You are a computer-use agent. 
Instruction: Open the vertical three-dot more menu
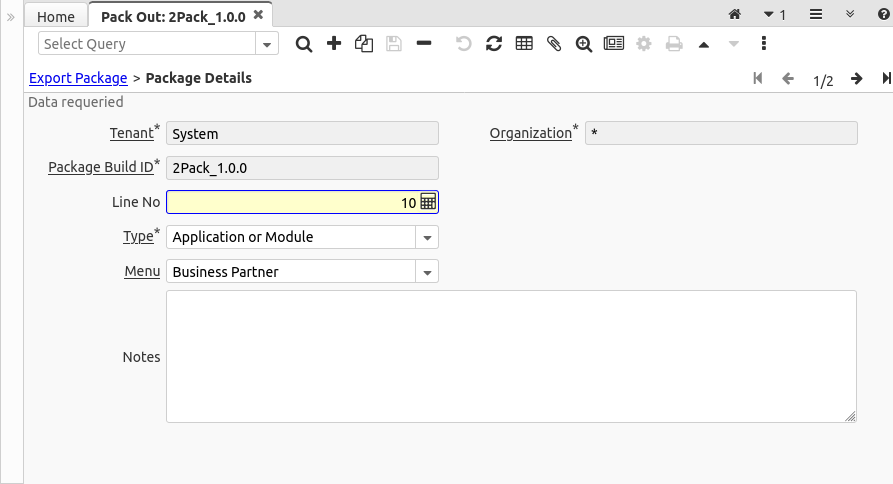pyautogui.click(x=764, y=44)
